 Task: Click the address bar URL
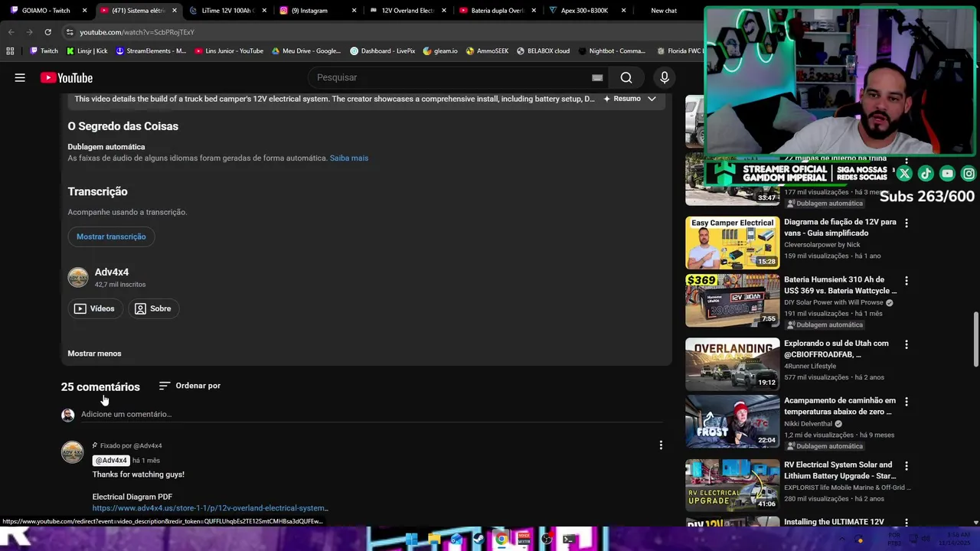[x=137, y=32]
